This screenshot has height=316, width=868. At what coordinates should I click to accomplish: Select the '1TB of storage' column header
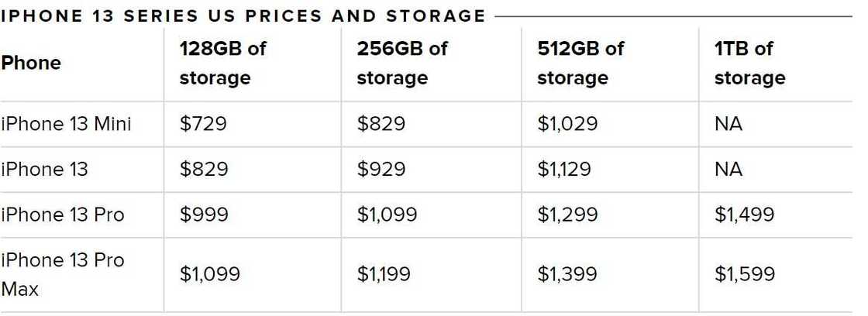click(749, 63)
